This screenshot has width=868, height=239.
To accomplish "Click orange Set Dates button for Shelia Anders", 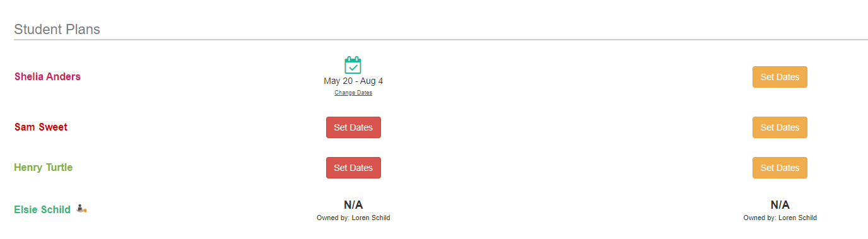I will (x=780, y=77).
